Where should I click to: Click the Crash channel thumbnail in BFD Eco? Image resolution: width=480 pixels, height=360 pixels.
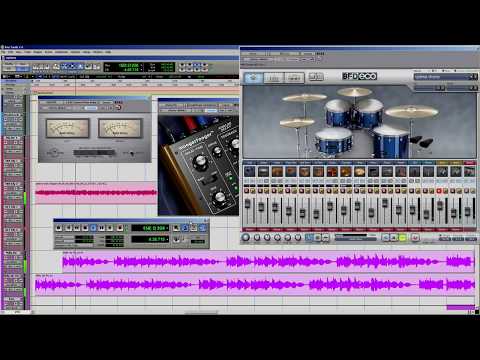click(332, 172)
